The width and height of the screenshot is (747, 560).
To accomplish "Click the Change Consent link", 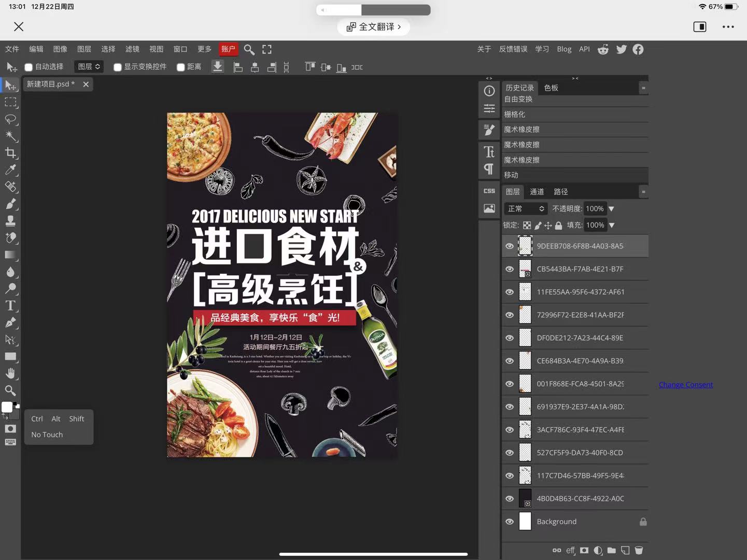I will (x=685, y=385).
